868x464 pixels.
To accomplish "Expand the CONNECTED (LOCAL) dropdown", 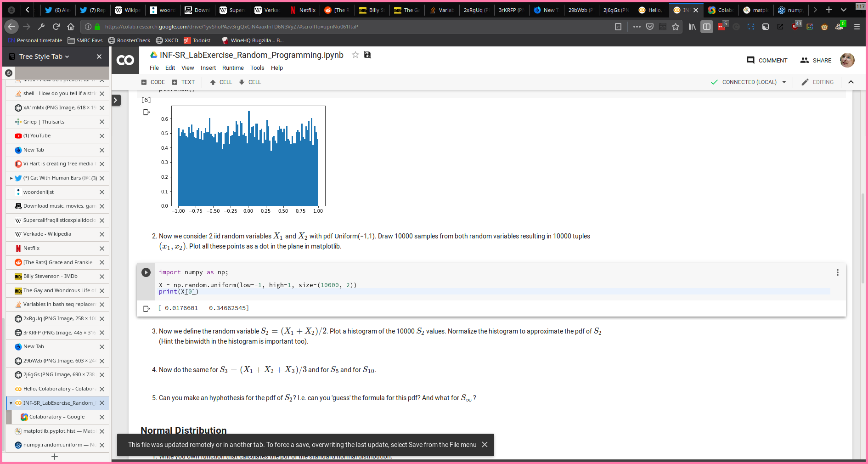I will (784, 82).
